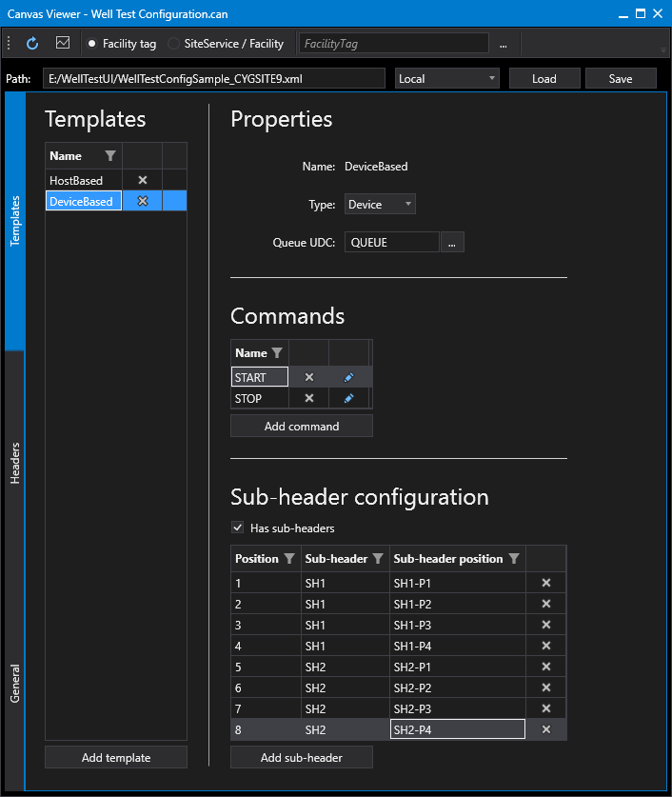Screen dimensions: 672x797
Task: Click Position cell with value 5
Action: point(266,667)
